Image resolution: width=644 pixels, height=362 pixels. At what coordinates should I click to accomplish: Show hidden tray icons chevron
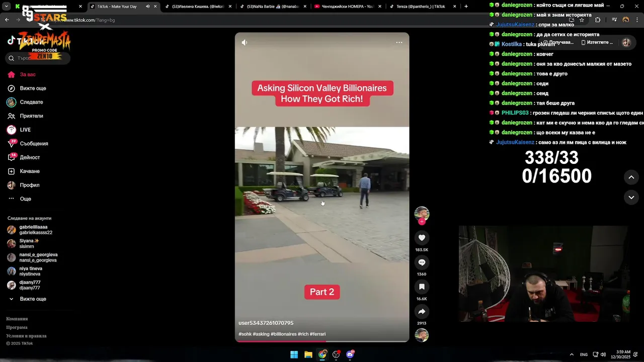(x=572, y=354)
